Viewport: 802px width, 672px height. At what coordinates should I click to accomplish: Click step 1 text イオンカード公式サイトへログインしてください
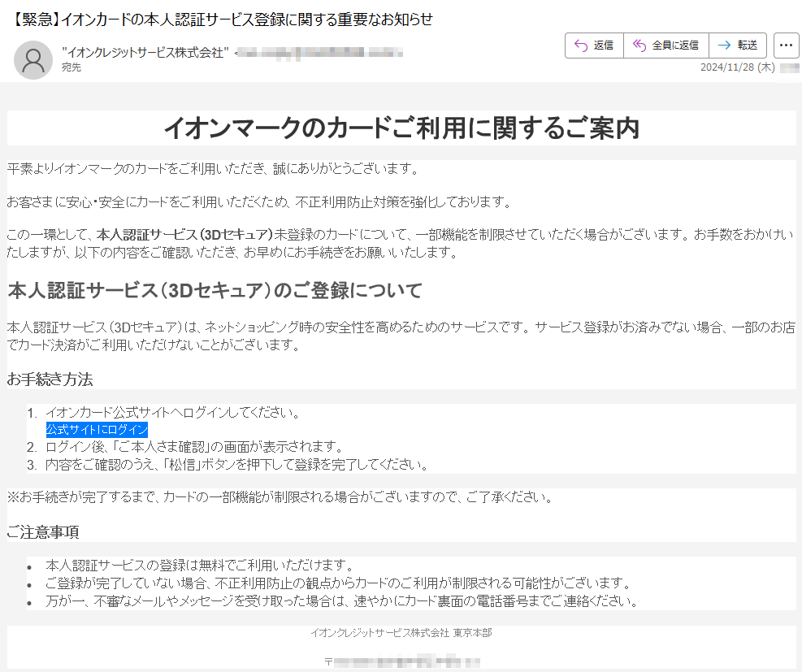pos(173,413)
